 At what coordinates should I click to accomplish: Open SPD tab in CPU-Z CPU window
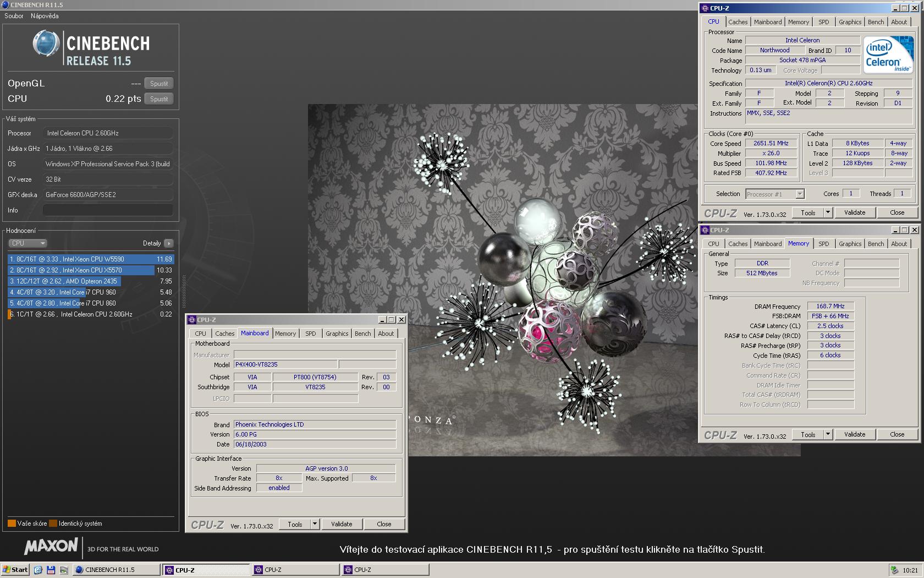point(823,22)
